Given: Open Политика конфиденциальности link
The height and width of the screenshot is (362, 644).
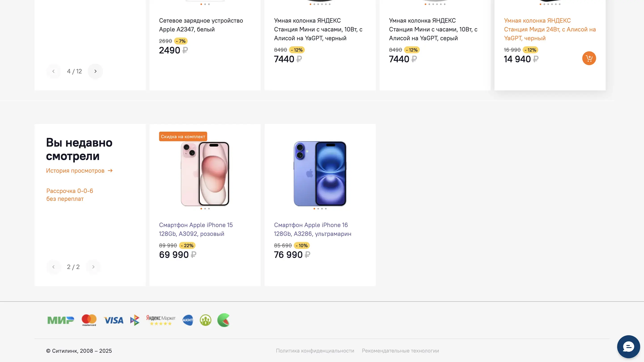Looking at the screenshot, I should [x=315, y=351].
